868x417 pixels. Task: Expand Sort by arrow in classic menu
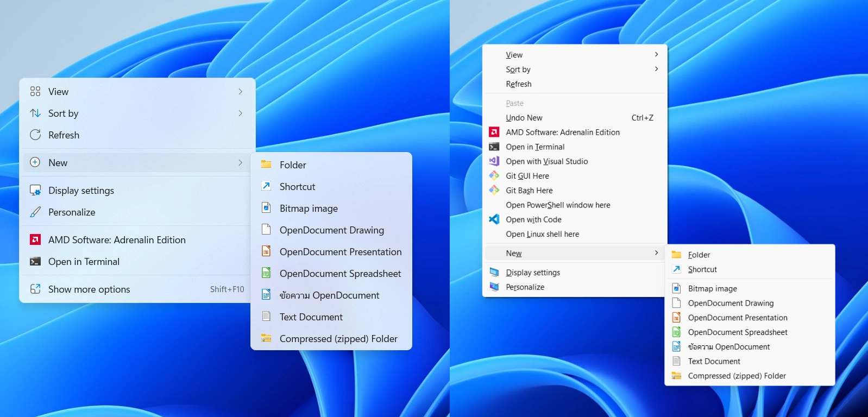[x=656, y=69]
